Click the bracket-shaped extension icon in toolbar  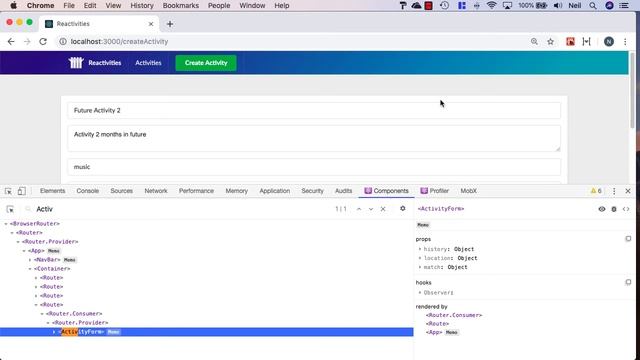[x=587, y=42]
